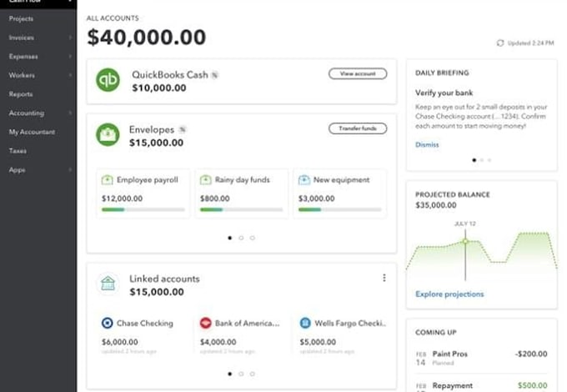Select third dot in Daily Briefing carousel
The image size is (567, 392).
coord(489,160)
